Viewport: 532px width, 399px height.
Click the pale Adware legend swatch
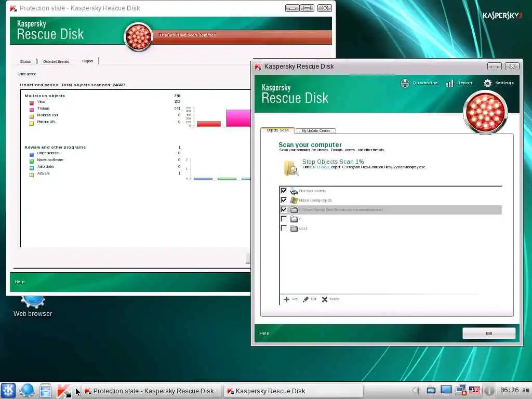click(32, 175)
